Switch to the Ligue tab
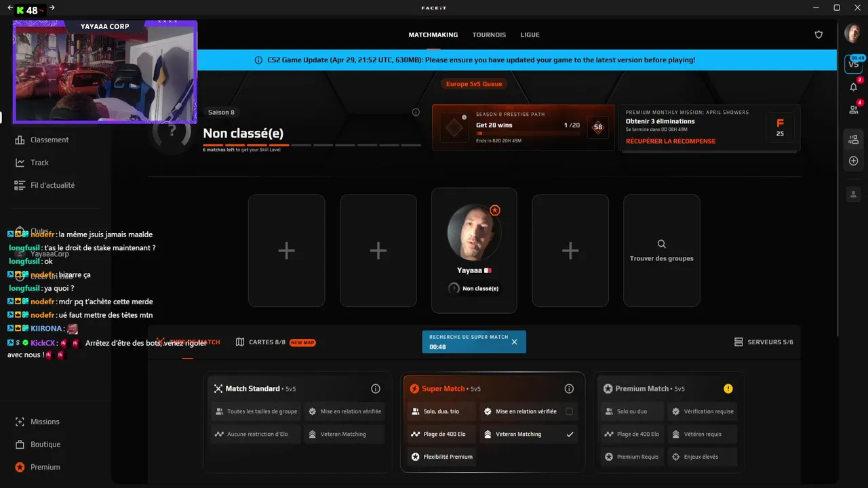Viewport: 868px width, 488px height. 530,35
